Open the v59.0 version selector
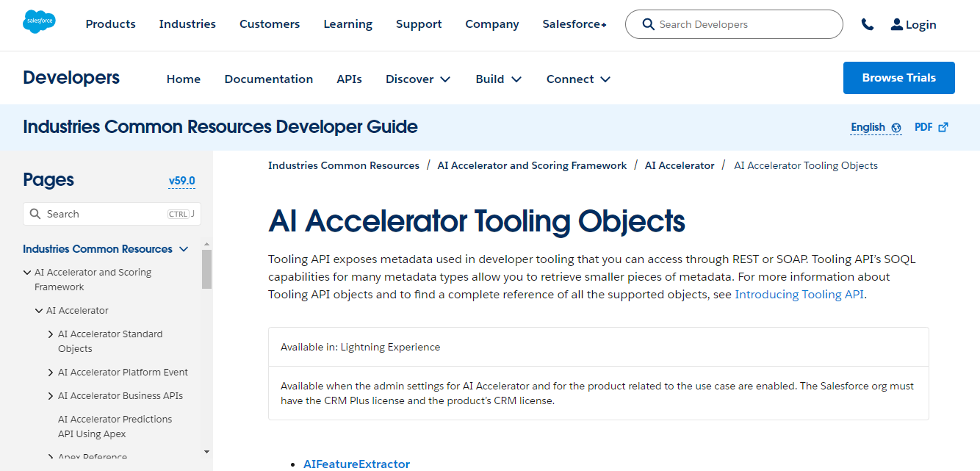Viewport: 980px width, 471px height. pos(181,181)
